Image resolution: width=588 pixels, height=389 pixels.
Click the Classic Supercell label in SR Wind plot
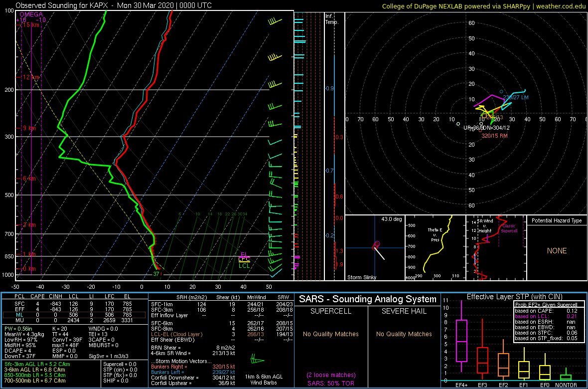pos(509,228)
